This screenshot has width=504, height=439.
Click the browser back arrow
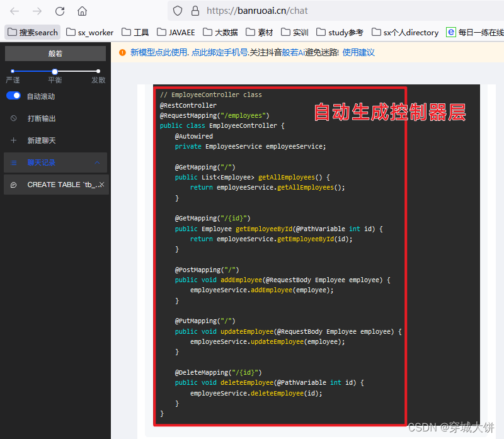click(14, 11)
